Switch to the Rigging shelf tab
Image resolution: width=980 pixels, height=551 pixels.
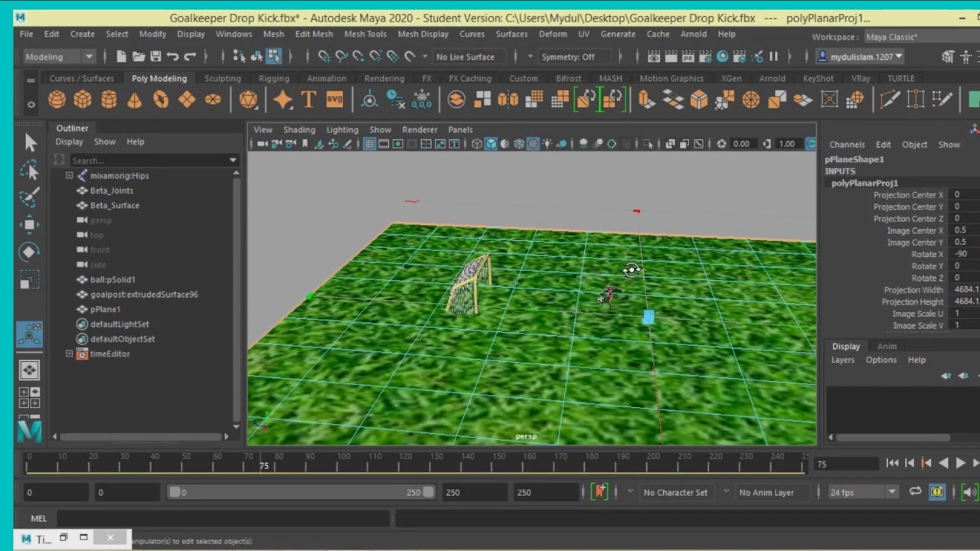click(274, 78)
